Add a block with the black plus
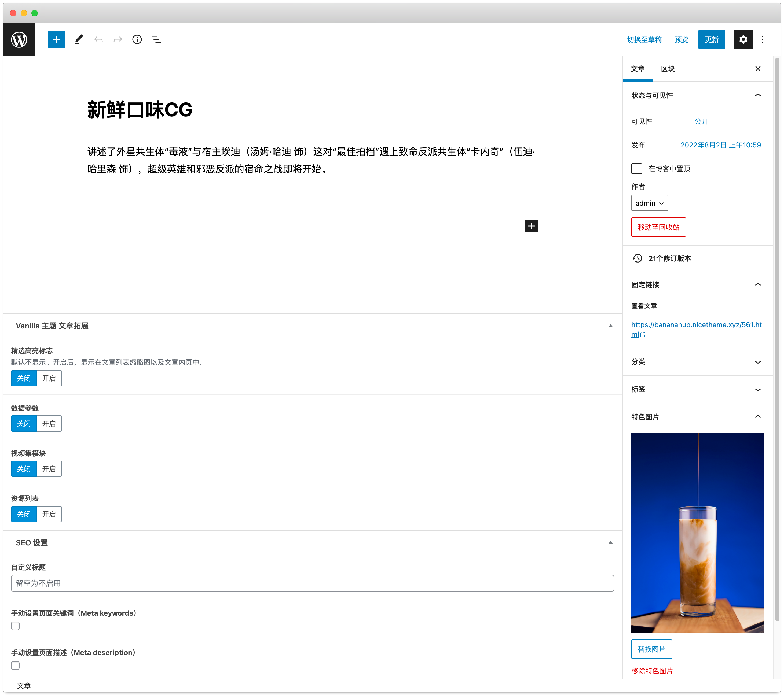The image size is (784, 695). click(x=531, y=226)
